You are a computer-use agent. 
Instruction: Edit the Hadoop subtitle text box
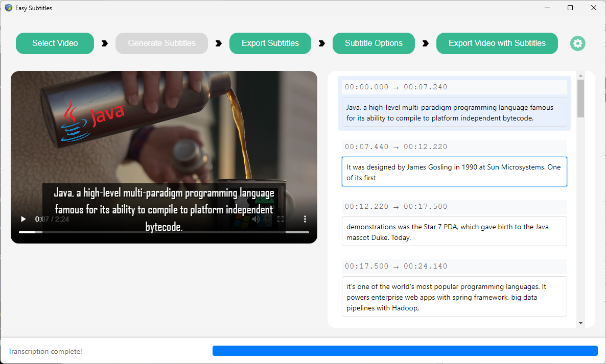pos(454,296)
